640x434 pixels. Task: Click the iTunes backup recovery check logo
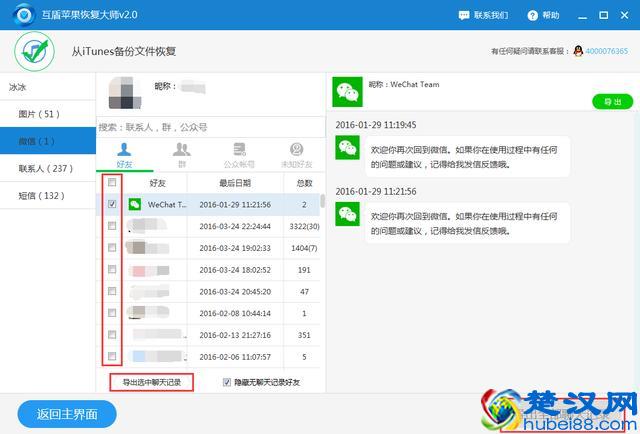click(35, 51)
